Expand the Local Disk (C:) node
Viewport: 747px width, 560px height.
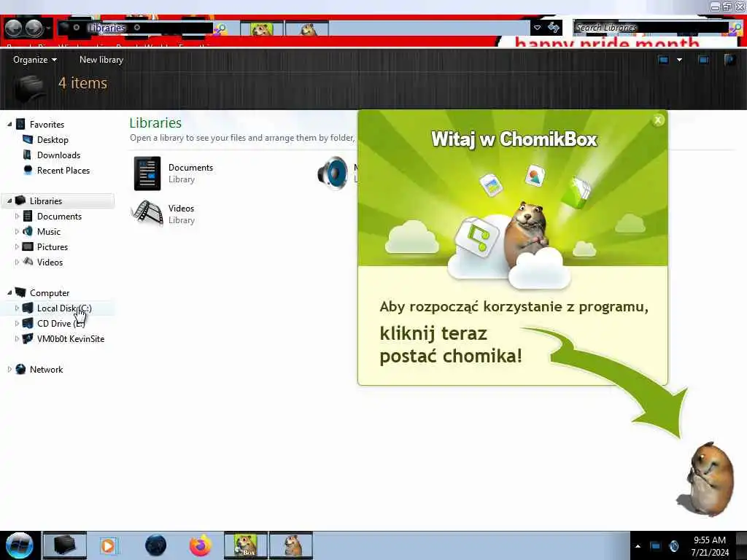[18, 308]
